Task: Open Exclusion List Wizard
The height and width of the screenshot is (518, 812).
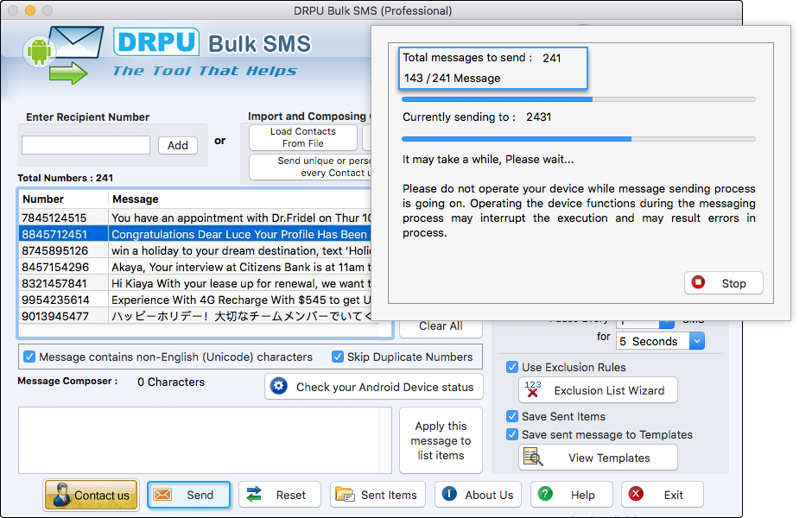Action: (x=598, y=390)
